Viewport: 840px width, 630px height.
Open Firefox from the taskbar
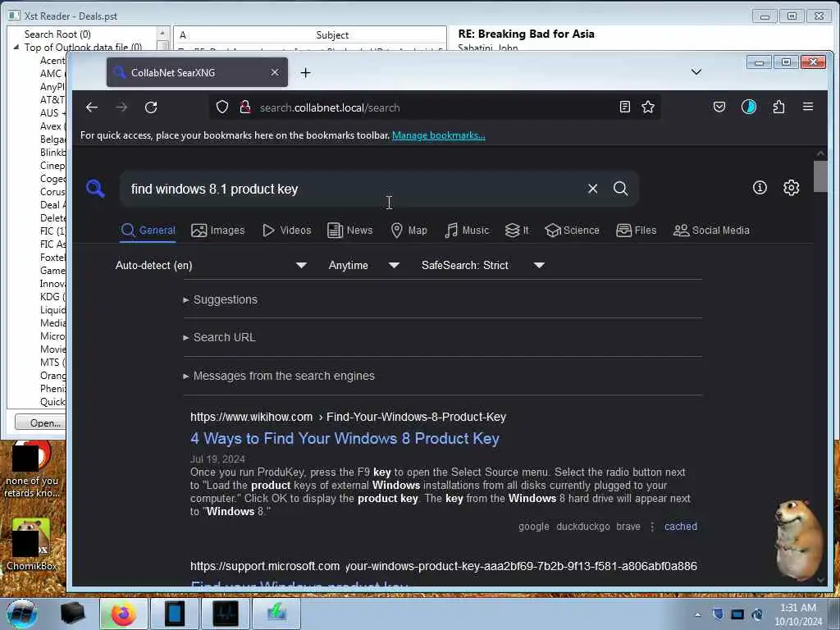(x=124, y=614)
